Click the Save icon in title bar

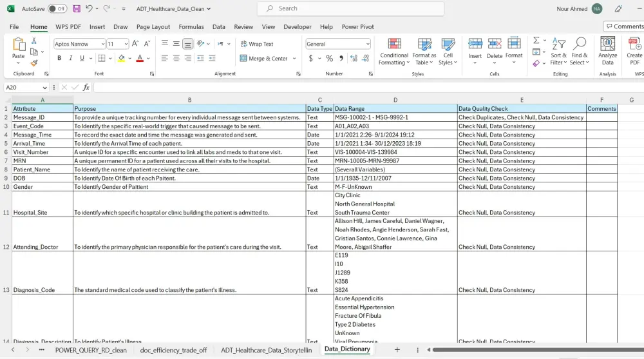[x=77, y=8]
